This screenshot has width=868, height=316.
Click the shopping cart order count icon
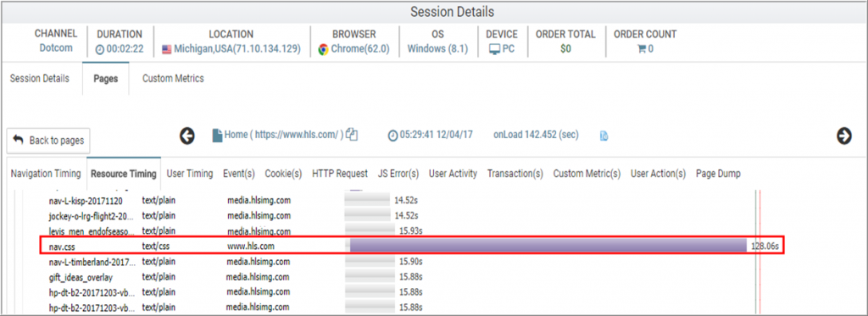642,48
